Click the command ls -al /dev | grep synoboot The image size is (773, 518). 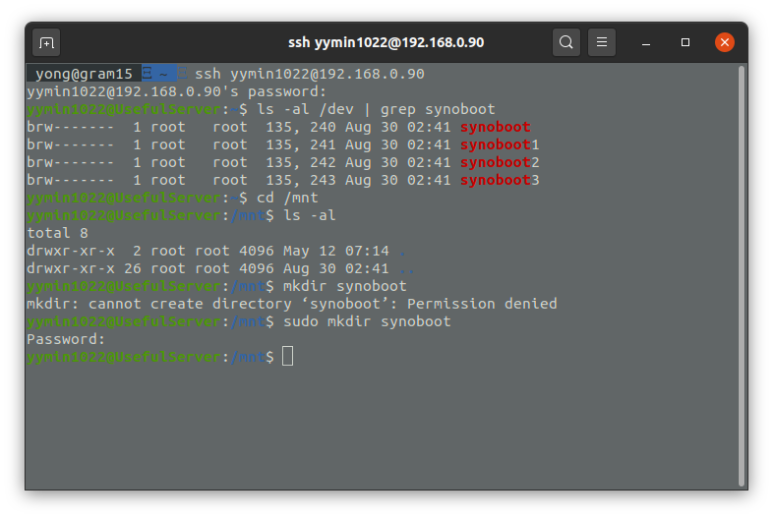click(376, 109)
